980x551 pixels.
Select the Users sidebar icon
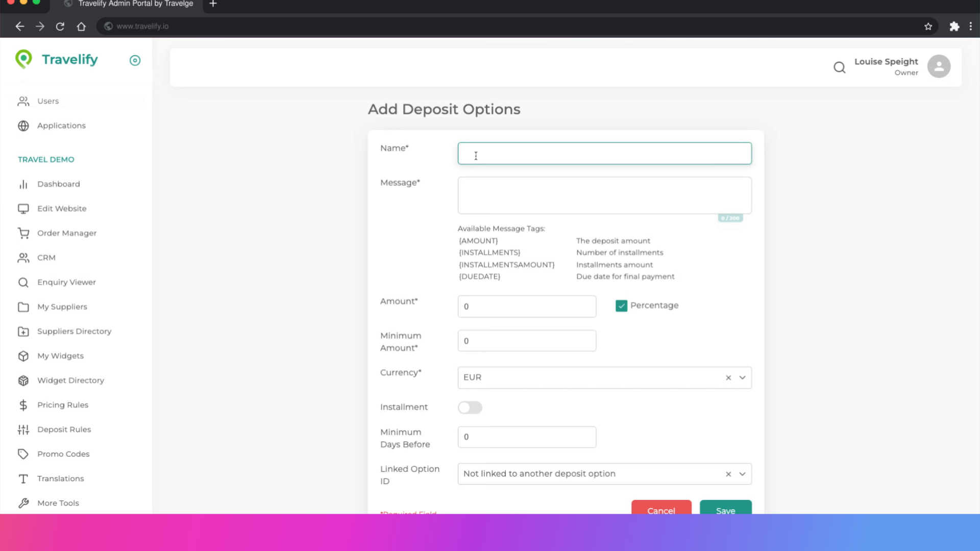23,101
